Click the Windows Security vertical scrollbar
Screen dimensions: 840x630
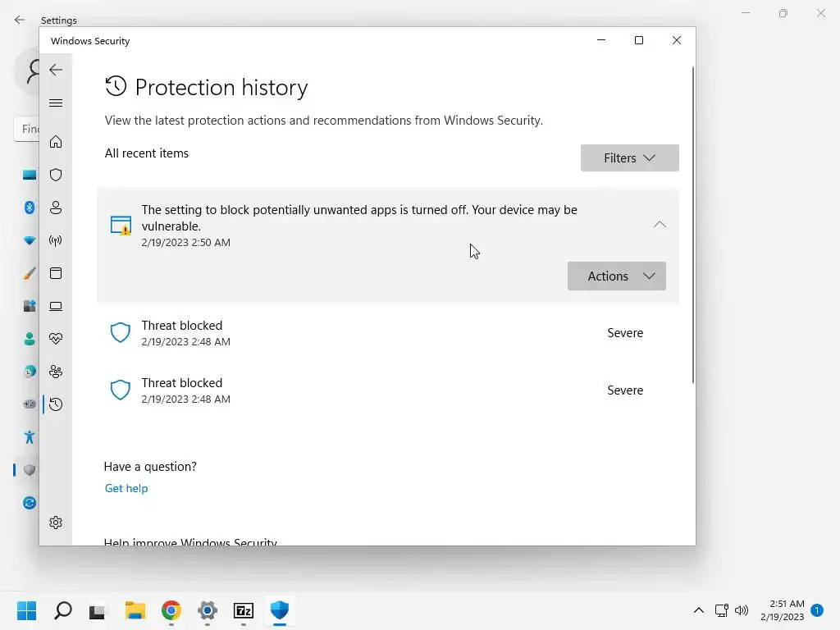[692, 225]
